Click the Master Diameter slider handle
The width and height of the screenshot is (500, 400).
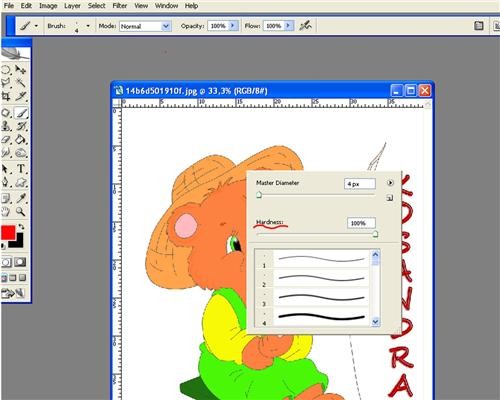(x=259, y=195)
